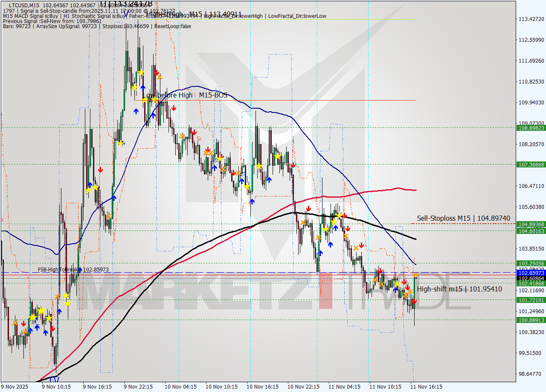Click the Sell-Stoploss M15 | 104.89740 annotation
546x392 pixels.
[x=463, y=218]
